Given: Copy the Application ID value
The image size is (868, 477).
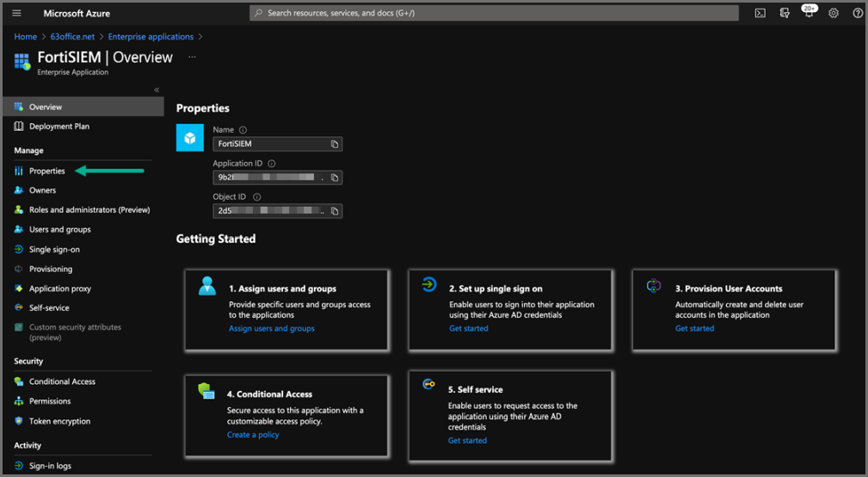Looking at the screenshot, I should [x=335, y=177].
